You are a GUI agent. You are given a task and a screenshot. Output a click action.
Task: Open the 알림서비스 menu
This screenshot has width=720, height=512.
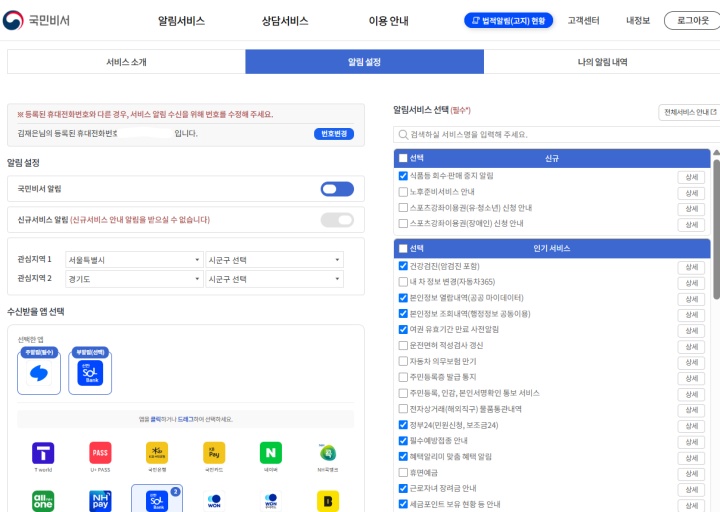click(x=181, y=21)
